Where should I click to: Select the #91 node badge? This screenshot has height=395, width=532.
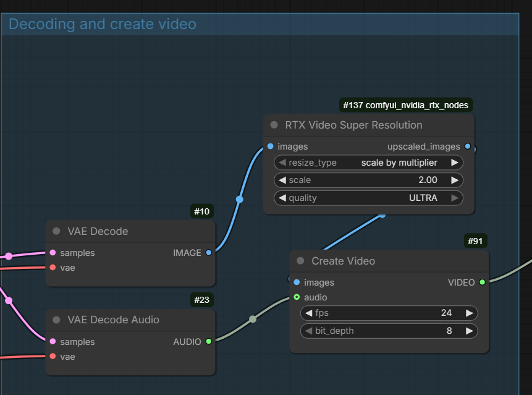tap(475, 241)
